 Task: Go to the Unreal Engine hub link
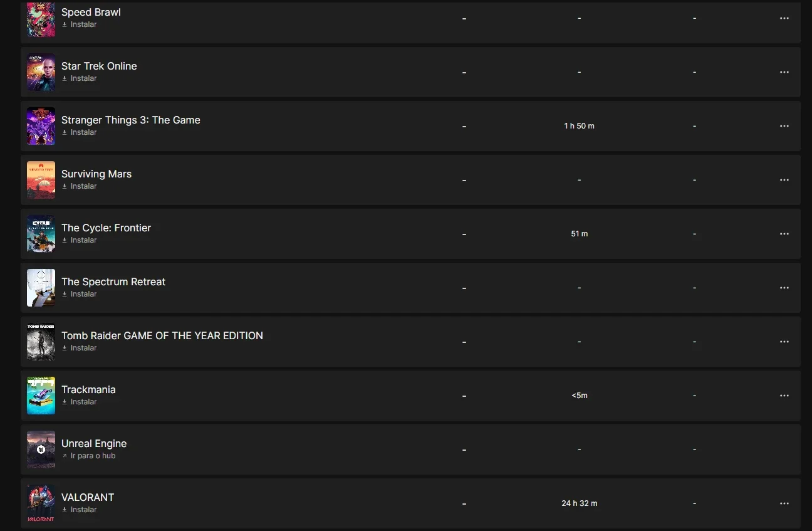pos(88,456)
